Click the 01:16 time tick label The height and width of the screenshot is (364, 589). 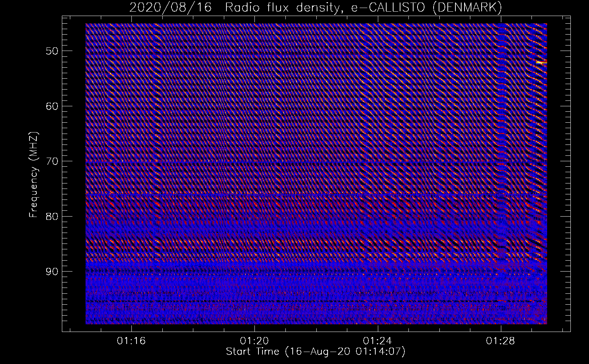point(131,341)
